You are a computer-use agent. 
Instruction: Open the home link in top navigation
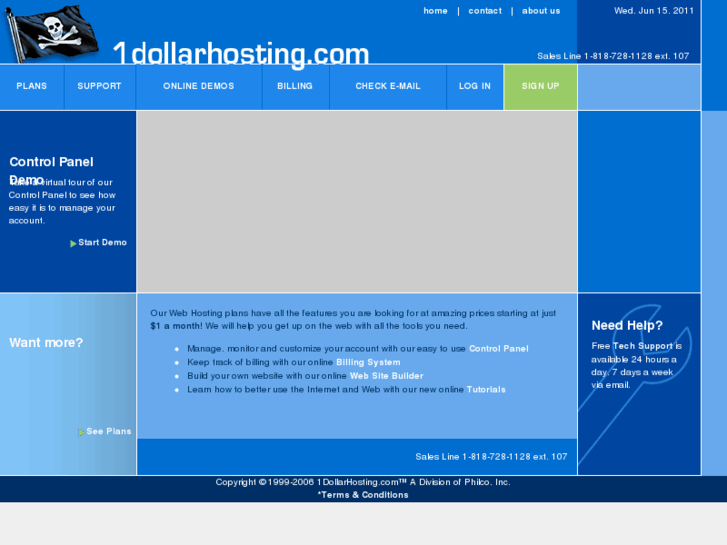tap(435, 11)
